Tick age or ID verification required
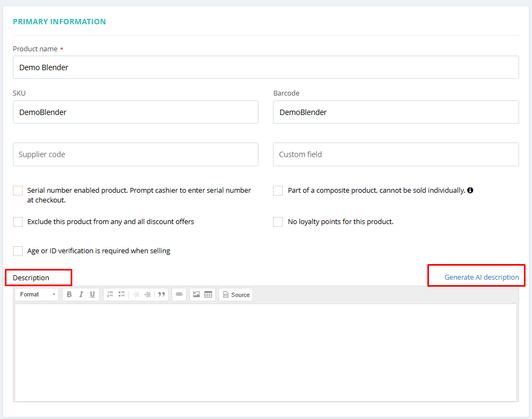 18,251
